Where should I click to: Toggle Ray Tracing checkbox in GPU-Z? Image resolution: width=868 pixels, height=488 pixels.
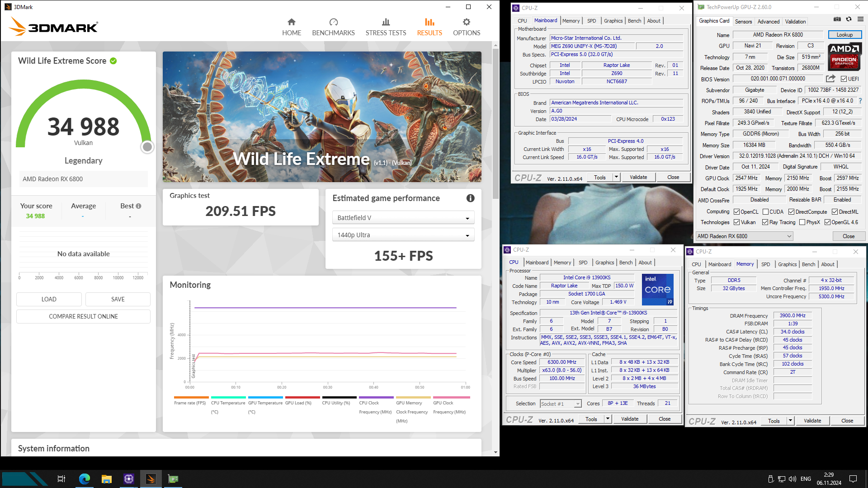tap(765, 222)
